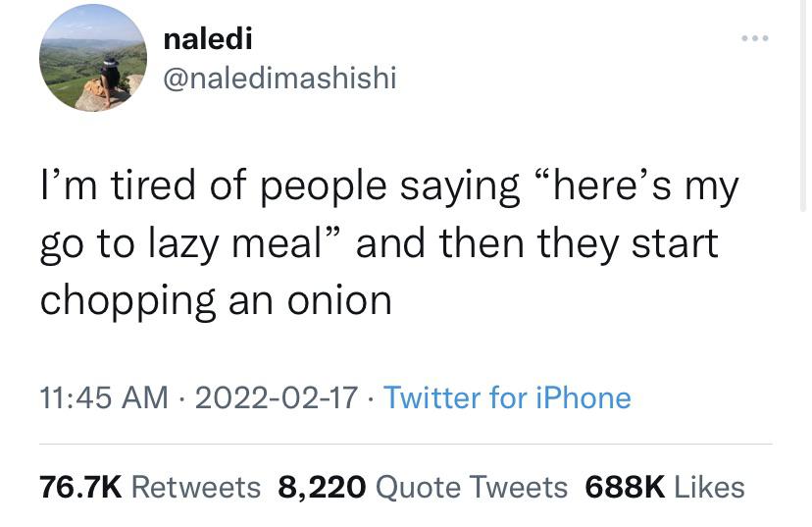Open the three-dot more options menu

755,39
